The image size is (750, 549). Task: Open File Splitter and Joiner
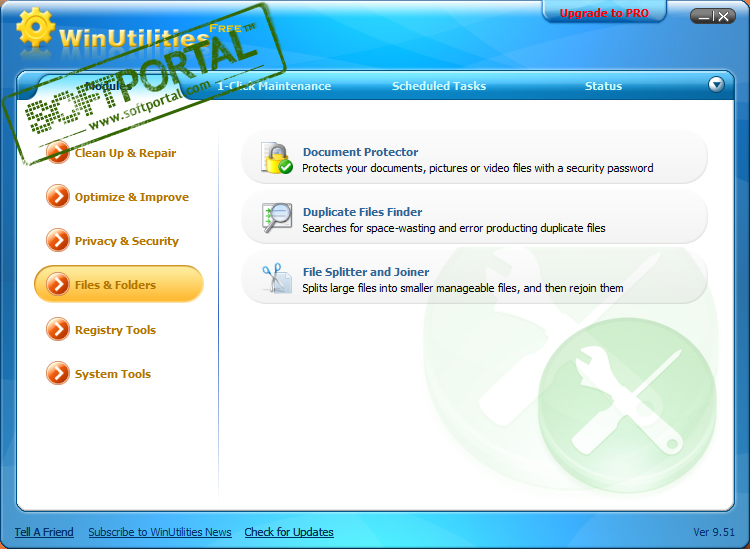tap(474, 278)
